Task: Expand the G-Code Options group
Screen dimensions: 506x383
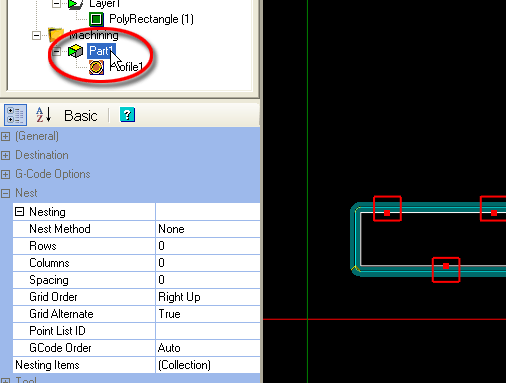Action: [6, 174]
